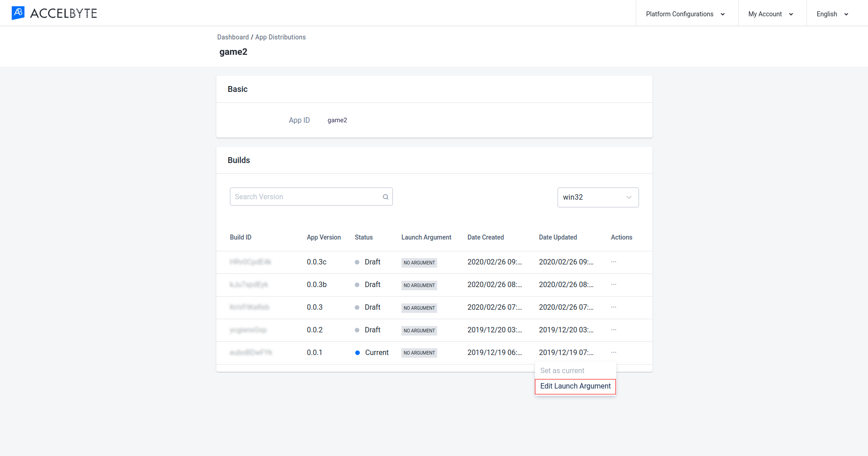Expand the win32 platform selector
The height and width of the screenshot is (456, 868).
pos(598,197)
